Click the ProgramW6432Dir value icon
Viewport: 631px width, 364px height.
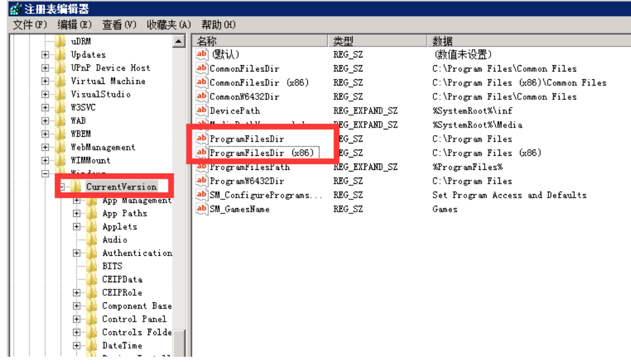tap(202, 181)
